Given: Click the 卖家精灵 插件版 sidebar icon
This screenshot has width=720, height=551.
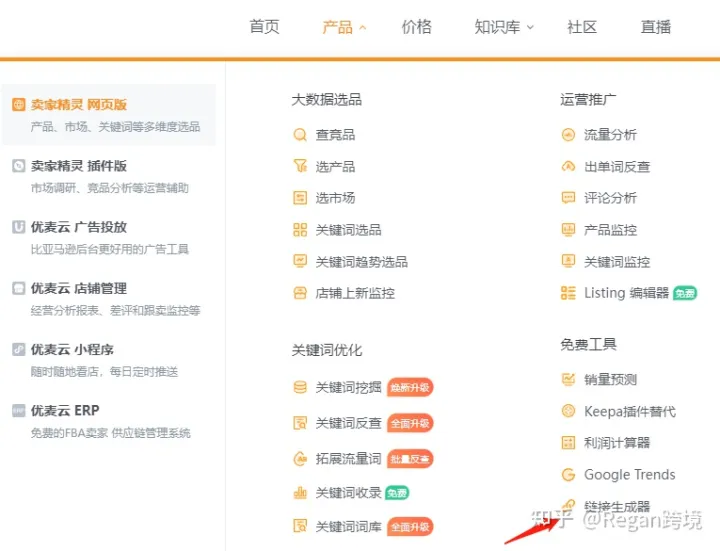Looking at the screenshot, I should pyautogui.click(x=18, y=166).
